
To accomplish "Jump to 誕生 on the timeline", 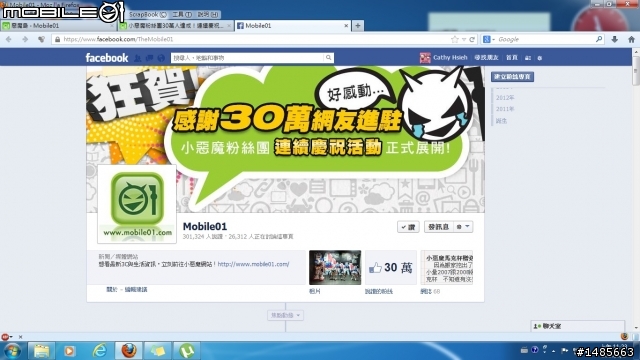I will pyautogui.click(x=501, y=121).
